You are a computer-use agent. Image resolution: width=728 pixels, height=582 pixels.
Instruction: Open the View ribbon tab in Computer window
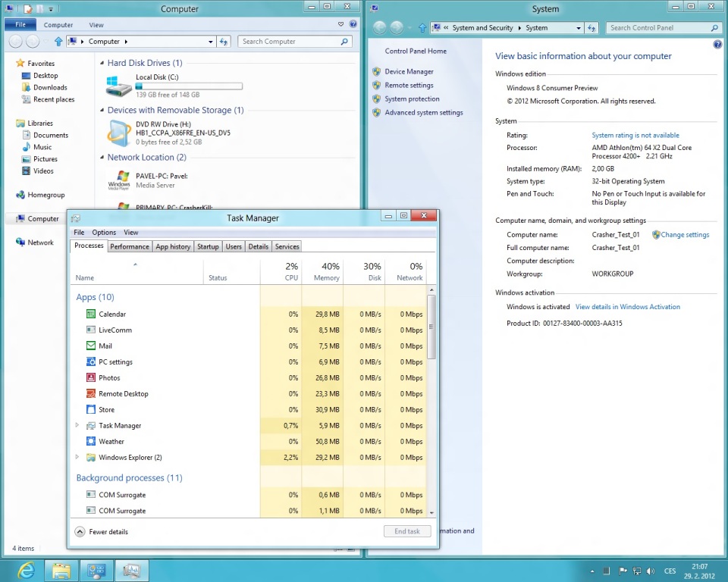pyautogui.click(x=96, y=25)
